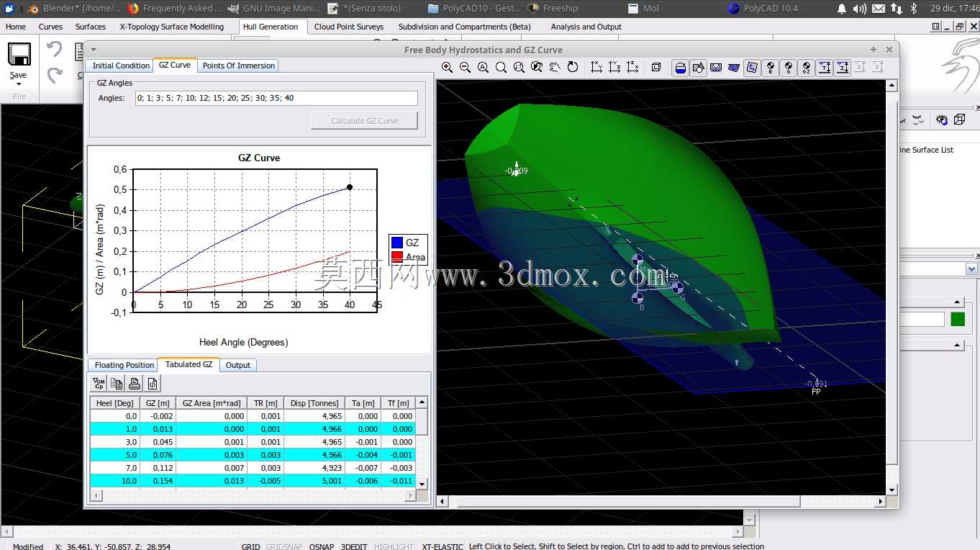Export the table as code file icon
Viewport: 980px width, 550px height.
(x=153, y=384)
